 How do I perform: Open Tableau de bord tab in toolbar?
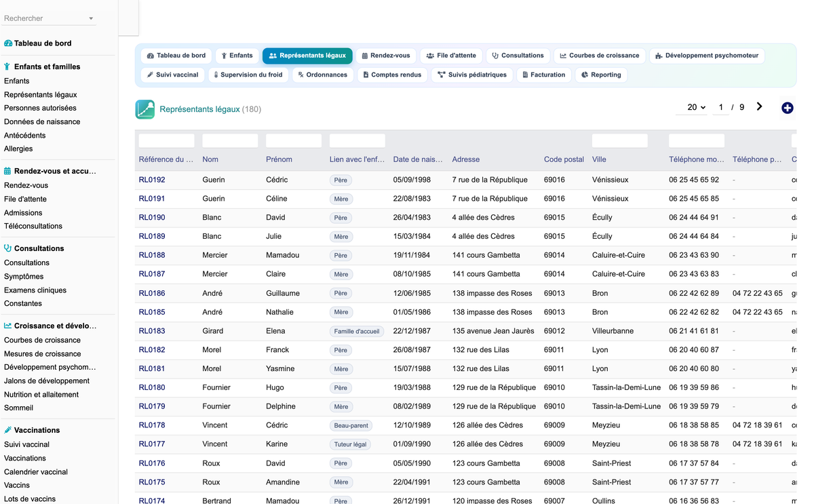pos(176,56)
